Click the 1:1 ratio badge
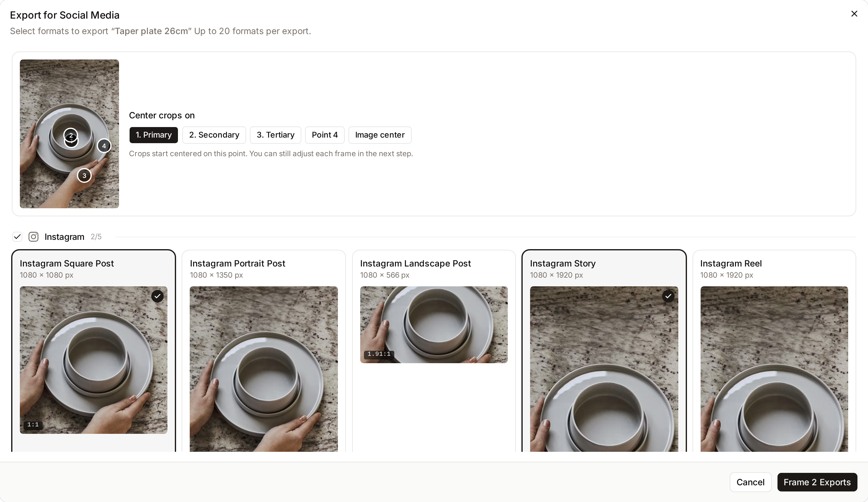The image size is (868, 502). (33, 425)
